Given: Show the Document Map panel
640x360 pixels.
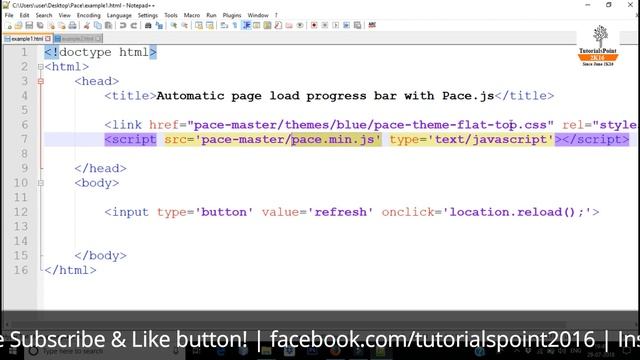Looking at the screenshot, I should [267, 25].
